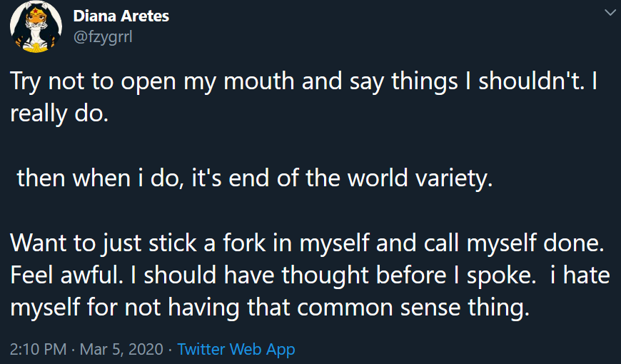
Task: Click the phrase "thought before I spoke"
Action: click(x=409, y=275)
